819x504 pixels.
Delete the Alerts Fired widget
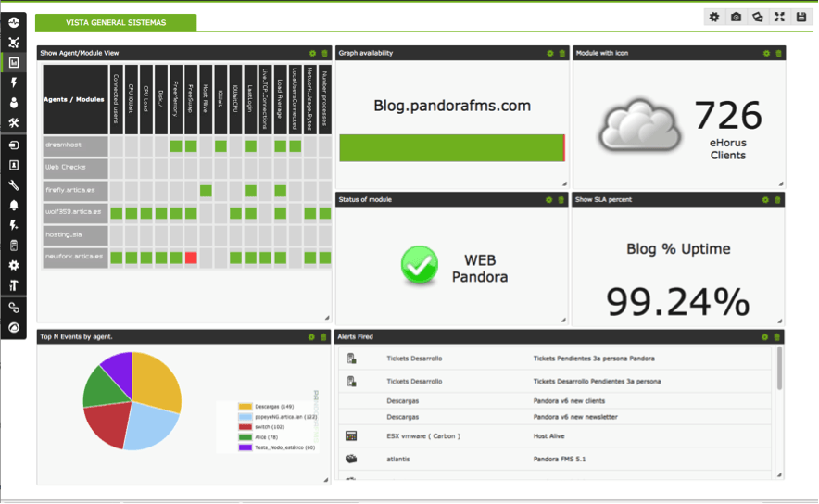coord(776,337)
